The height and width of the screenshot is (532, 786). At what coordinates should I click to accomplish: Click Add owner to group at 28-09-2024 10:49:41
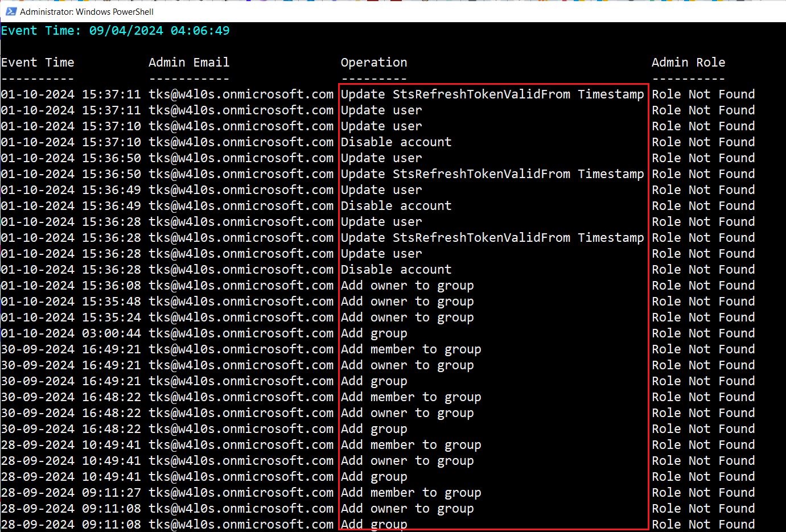407,461
